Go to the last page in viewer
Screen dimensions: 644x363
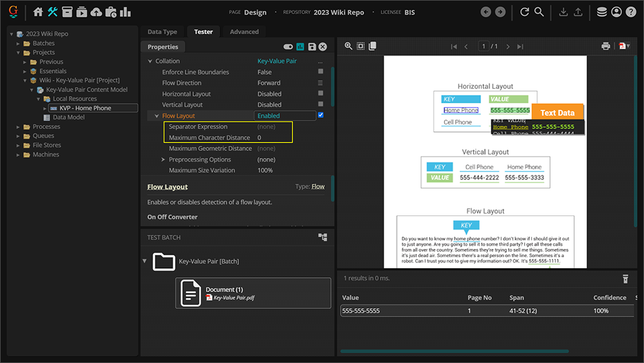(520, 46)
